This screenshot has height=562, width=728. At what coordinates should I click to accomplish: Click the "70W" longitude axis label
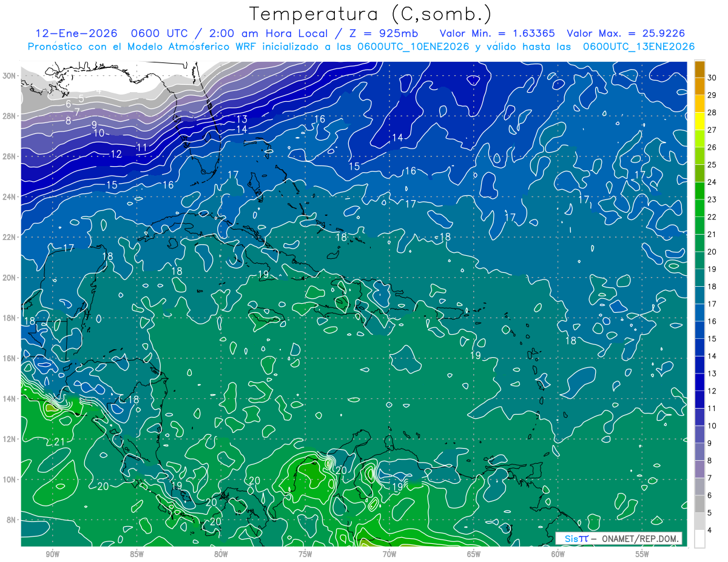[x=389, y=554]
